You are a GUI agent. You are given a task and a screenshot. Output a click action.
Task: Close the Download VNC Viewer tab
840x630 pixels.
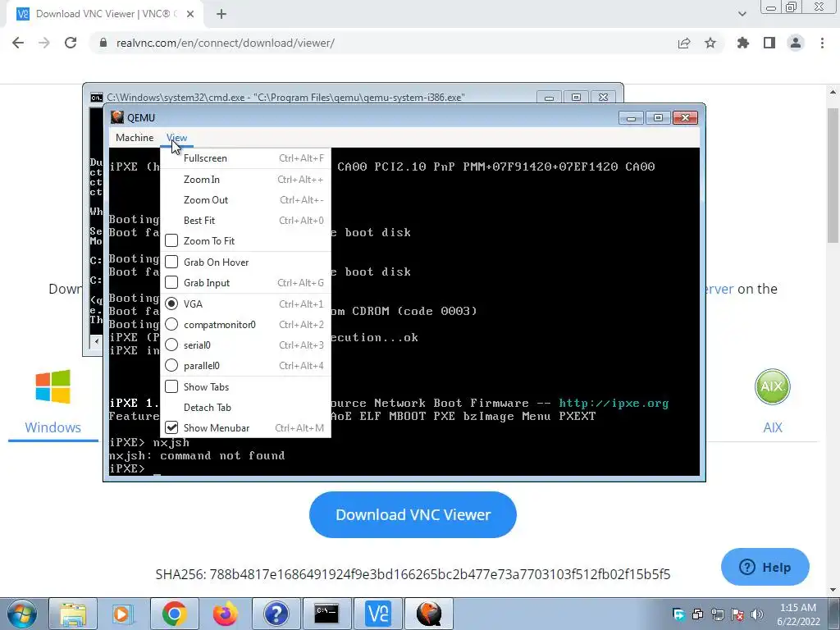coord(190,14)
